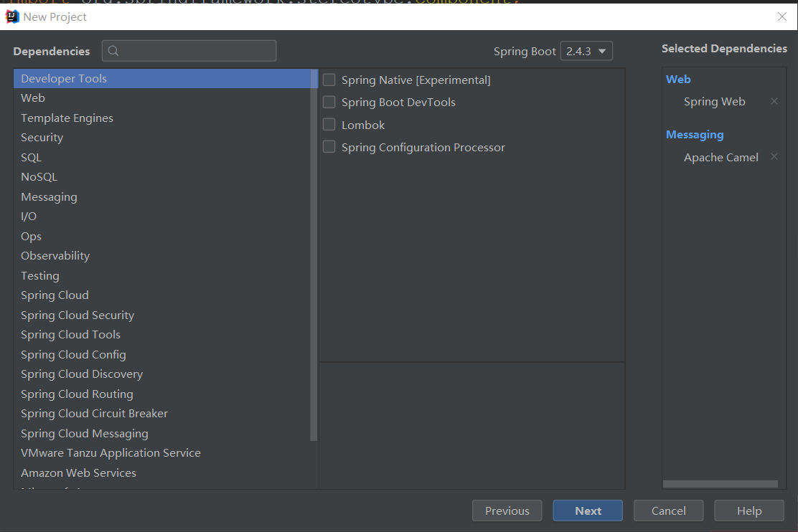Open the Spring Cloud Messaging category
798x532 pixels.
[162, 433]
